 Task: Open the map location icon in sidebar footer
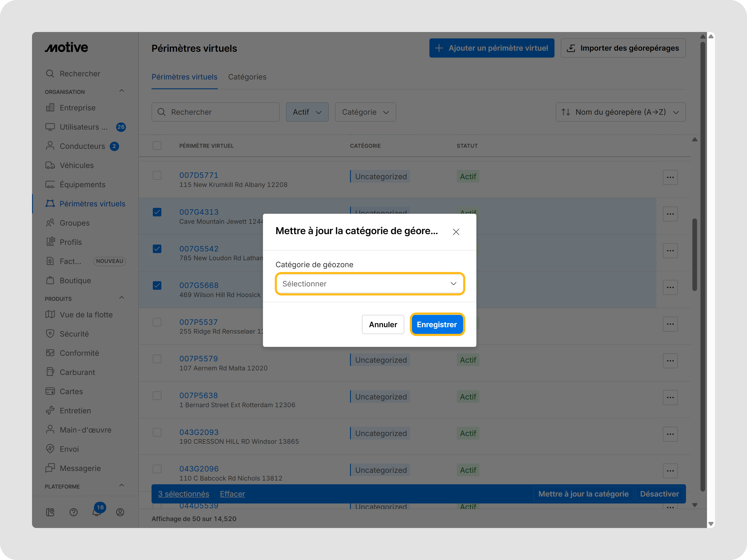click(50, 512)
